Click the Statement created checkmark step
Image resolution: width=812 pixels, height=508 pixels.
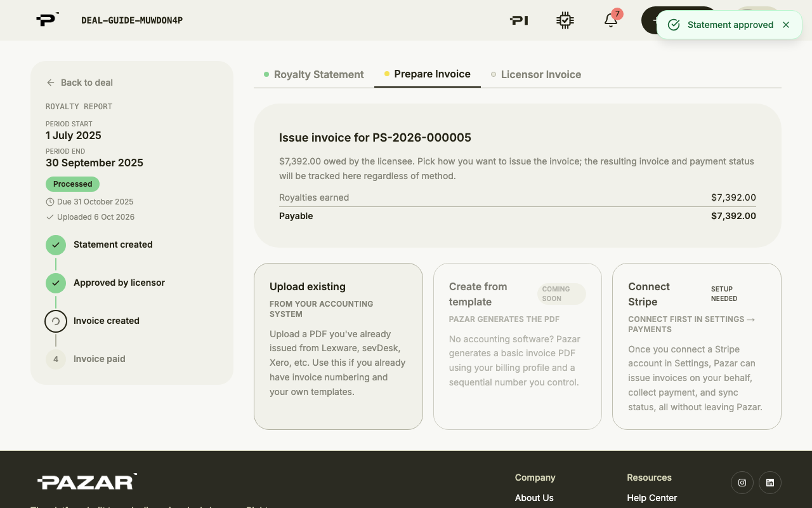point(56,245)
